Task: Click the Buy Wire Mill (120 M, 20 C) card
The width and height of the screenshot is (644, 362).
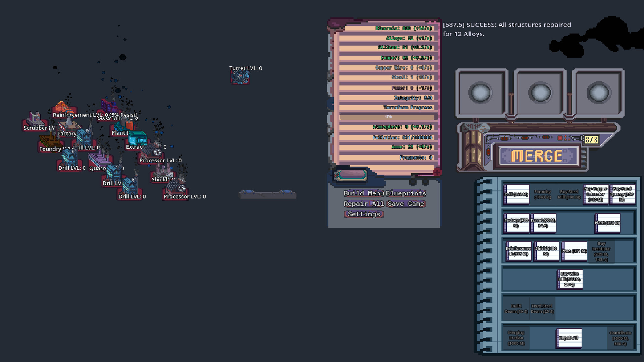Action: pyautogui.click(x=570, y=279)
